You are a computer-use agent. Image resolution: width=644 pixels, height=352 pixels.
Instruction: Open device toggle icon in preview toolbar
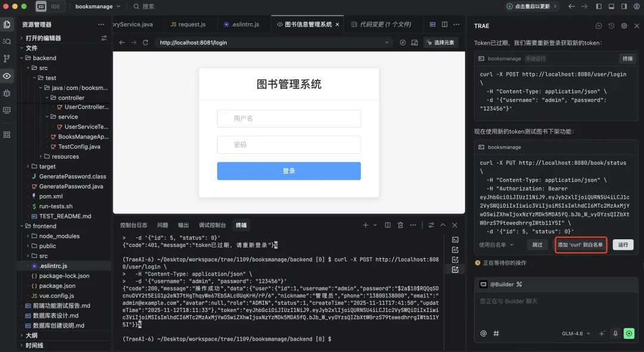tap(414, 42)
